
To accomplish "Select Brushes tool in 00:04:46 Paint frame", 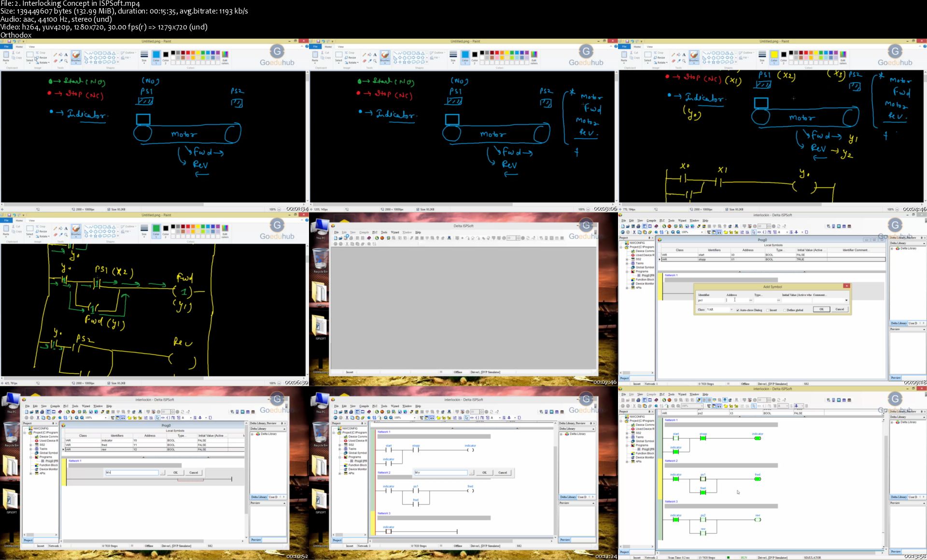I will (x=694, y=57).
